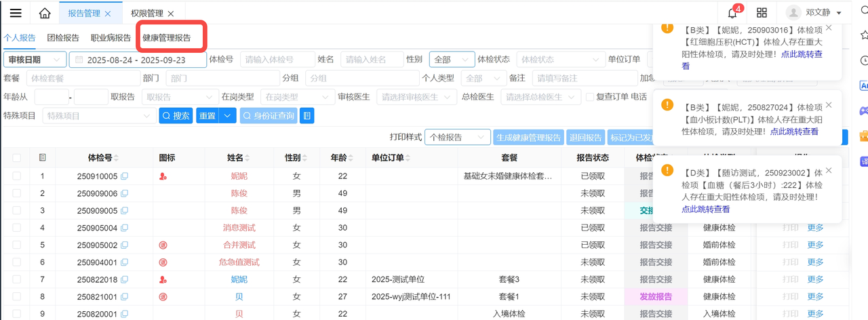This screenshot has height=320, width=868.
Task: Go to the home page icon
Action: click(45, 14)
